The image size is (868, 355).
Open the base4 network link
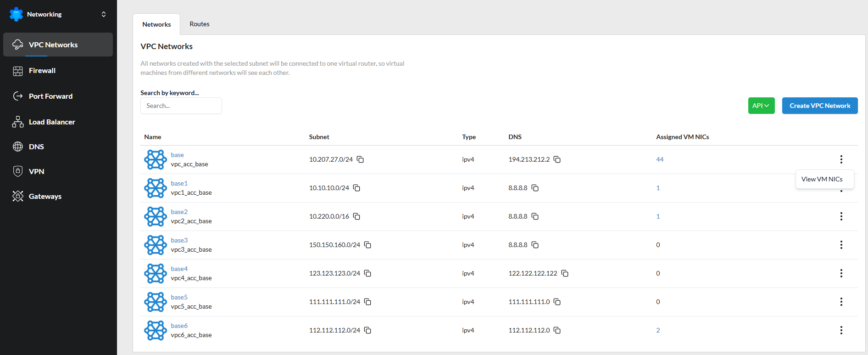pos(179,269)
